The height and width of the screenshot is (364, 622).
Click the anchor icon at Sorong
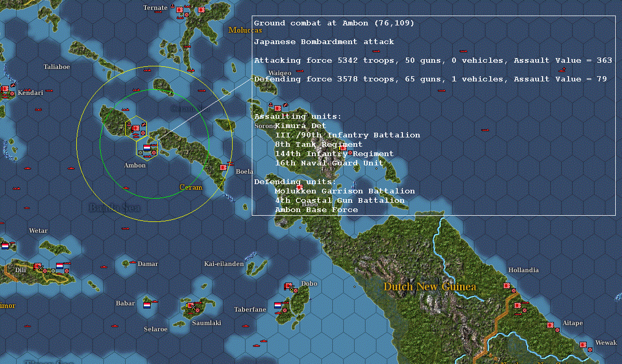point(271,105)
